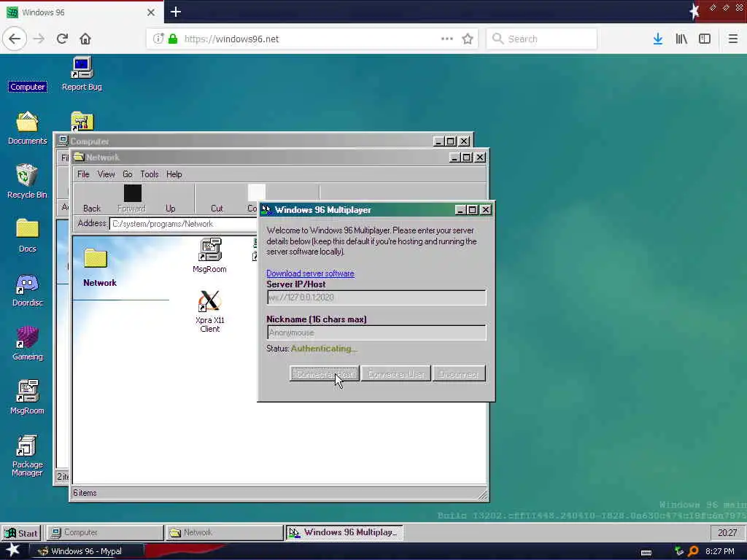Open the Docs desktop folder
Screen dimensions: 747x560
pos(27,236)
